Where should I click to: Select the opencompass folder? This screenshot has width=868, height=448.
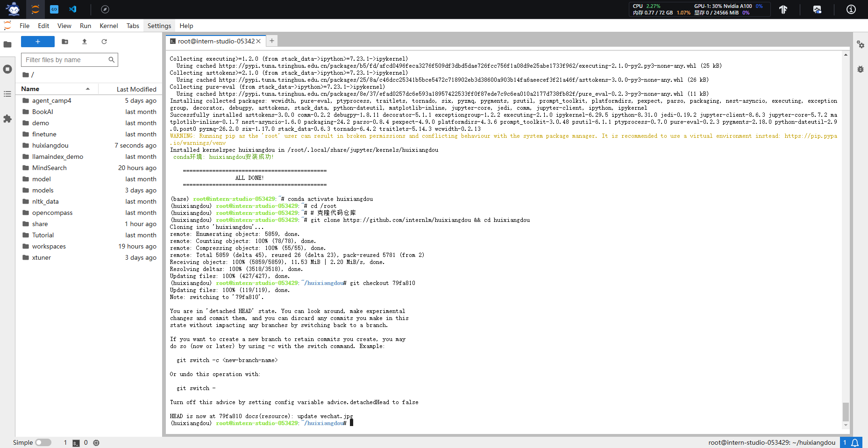(x=89, y=213)
